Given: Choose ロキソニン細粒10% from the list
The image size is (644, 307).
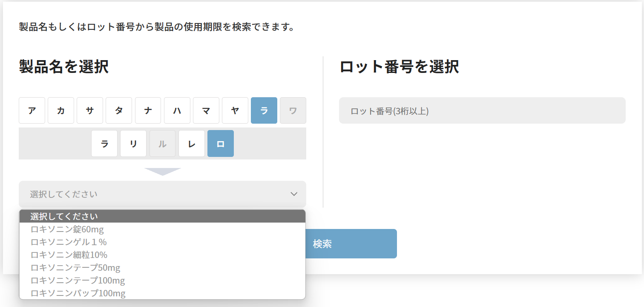Looking at the screenshot, I should (x=162, y=255).
